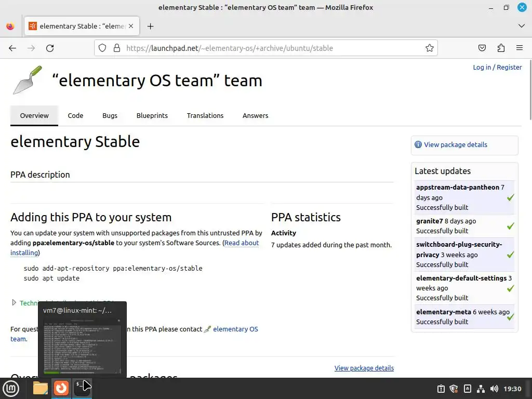Click the terminal taskbar button

coord(82,388)
